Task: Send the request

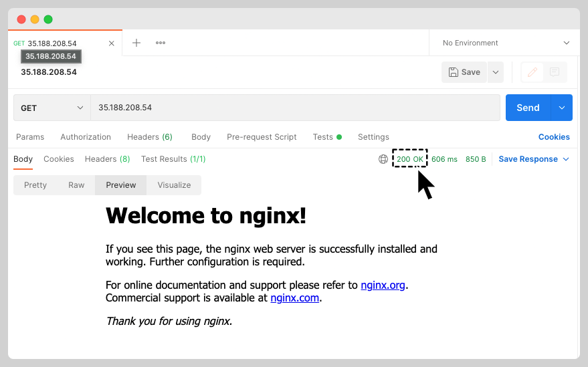Action: click(x=528, y=108)
